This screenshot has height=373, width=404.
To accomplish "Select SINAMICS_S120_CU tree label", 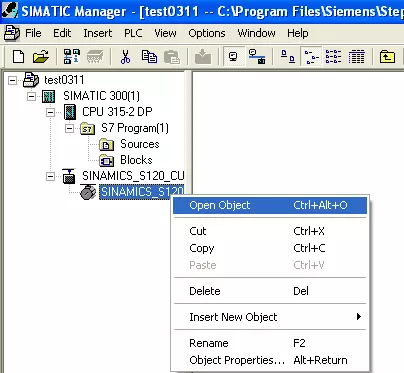I will (x=133, y=176).
